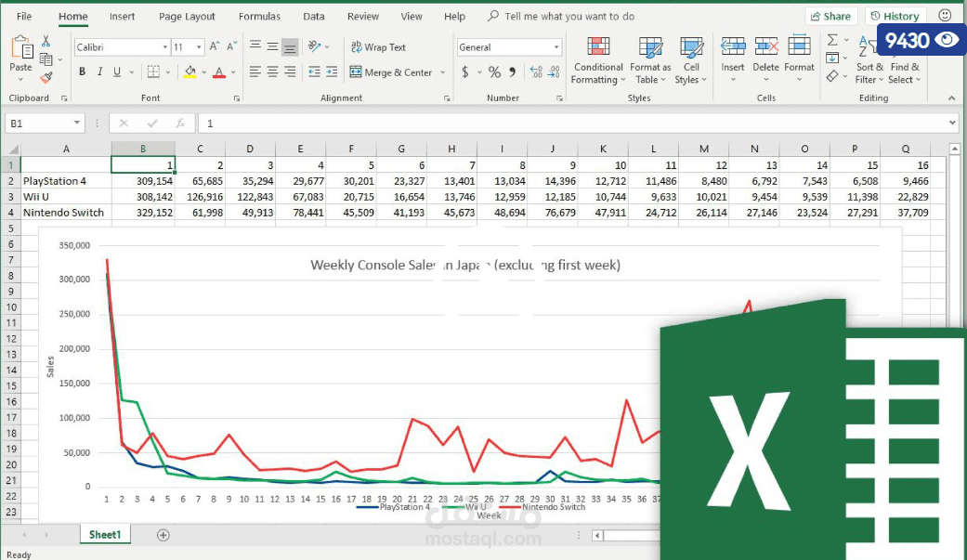Image resolution: width=967 pixels, height=560 pixels.
Task: Toggle Italic formatting
Action: [99, 72]
